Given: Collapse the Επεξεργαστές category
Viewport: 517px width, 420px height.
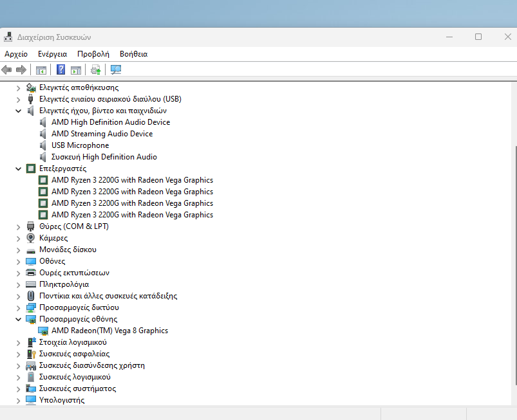Looking at the screenshot, I should [x=19, y=169].
